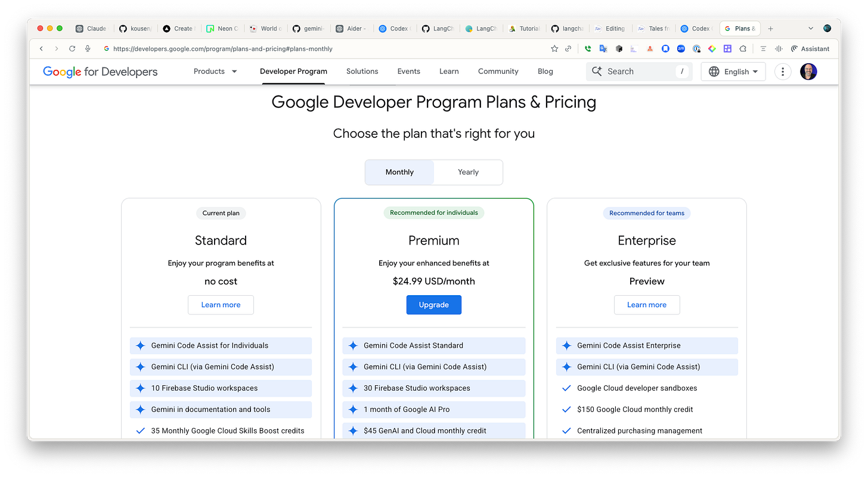
Task: Click $45 GenAI and Cloud monthly credit
Action: click(x=434, y=431)
